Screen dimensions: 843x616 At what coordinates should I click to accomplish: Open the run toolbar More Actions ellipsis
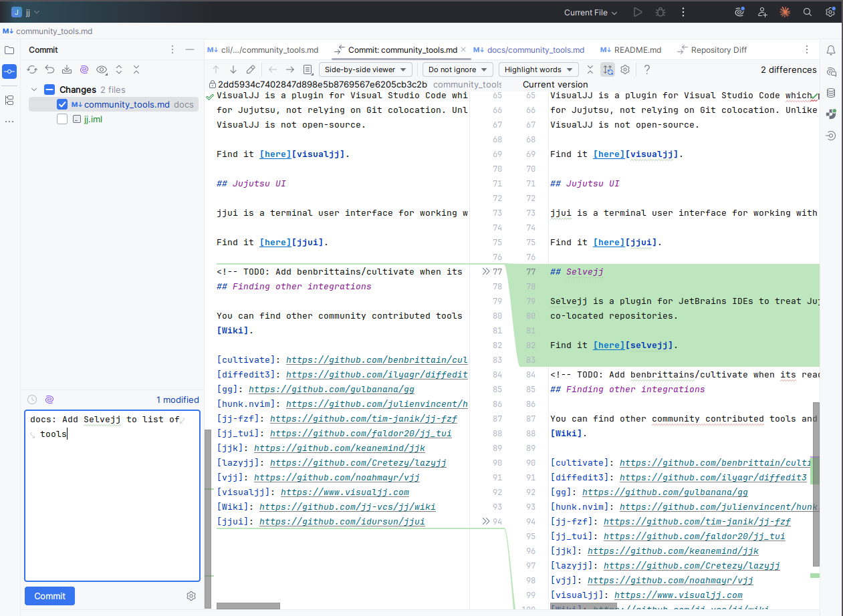(x=683, y=12)
